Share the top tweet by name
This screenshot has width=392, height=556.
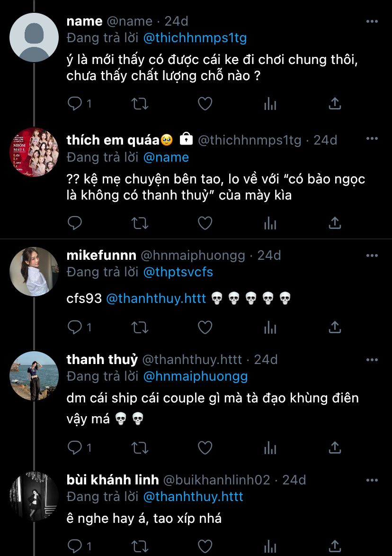pos(335,104)
